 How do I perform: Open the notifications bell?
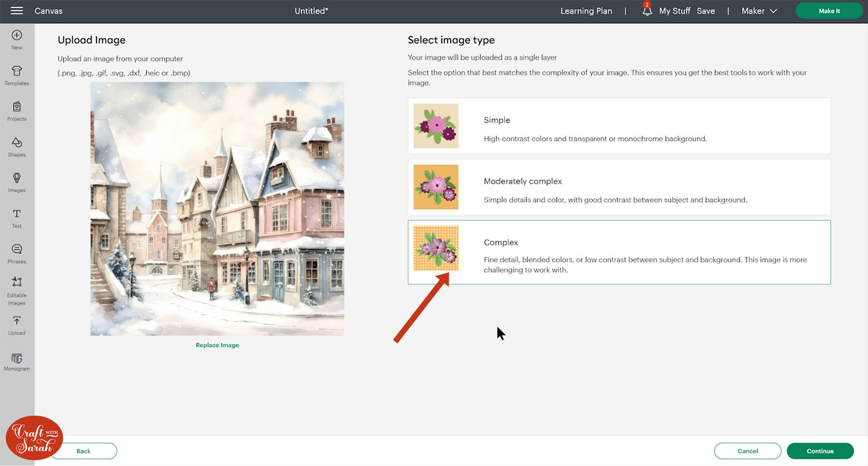(647, 11)
